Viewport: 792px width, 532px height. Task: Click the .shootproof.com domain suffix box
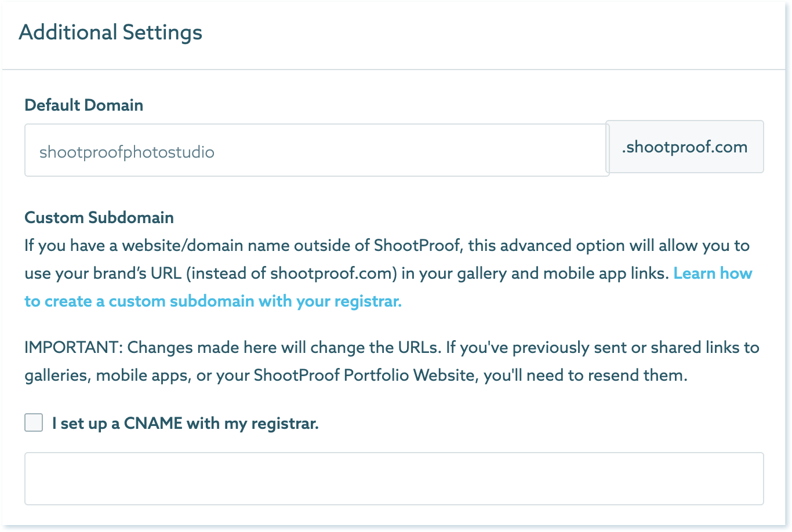[684, 147]
